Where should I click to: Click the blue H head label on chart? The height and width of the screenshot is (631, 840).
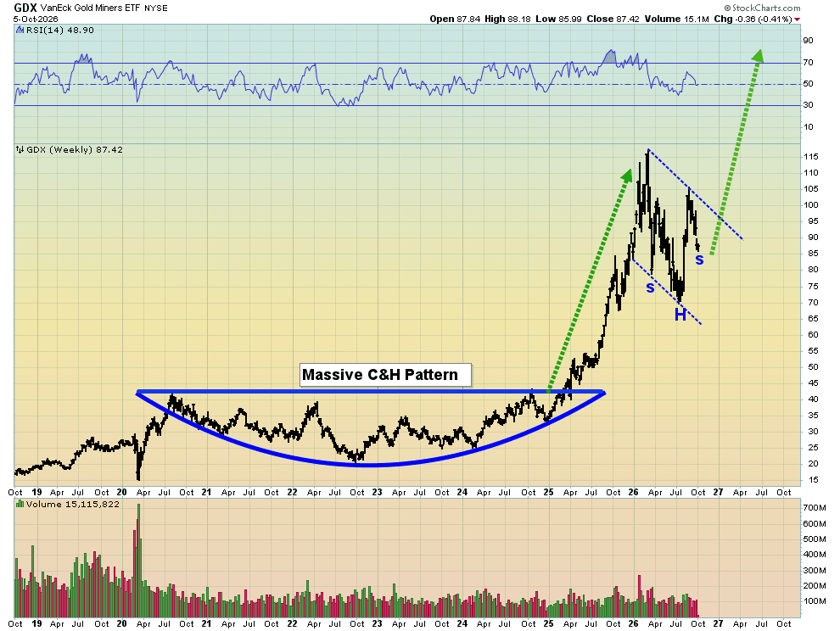680,315
